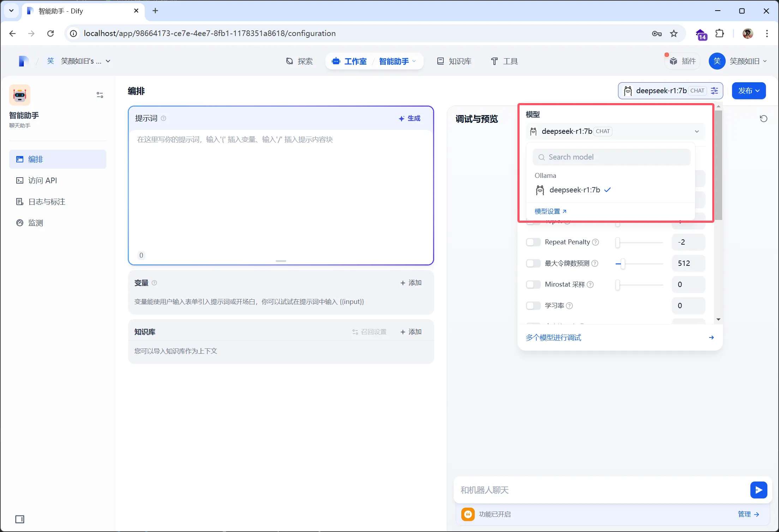Send the chat message with arrow button
779x532 pixels.
[759, 490]
